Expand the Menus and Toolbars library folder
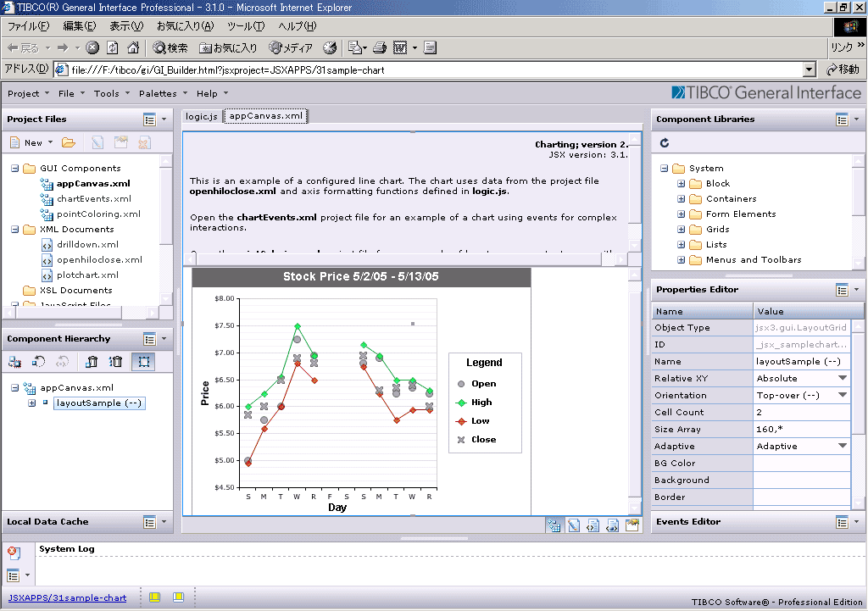Image resolution: width=868 pixels, height=611 pixels. coord(682,259)
